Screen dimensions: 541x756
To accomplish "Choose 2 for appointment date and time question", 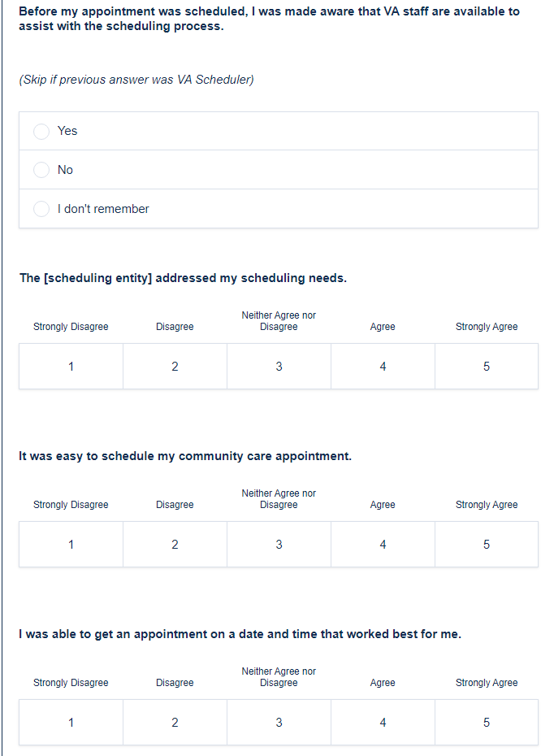I will tap(175, 723).
